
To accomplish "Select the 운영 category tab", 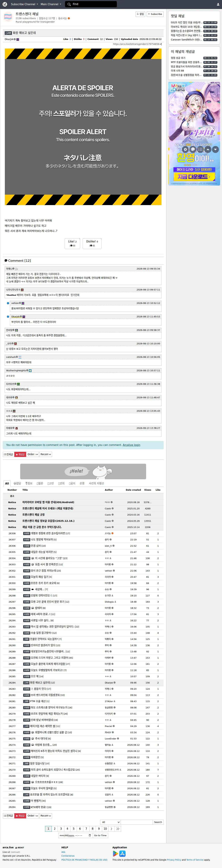I will [82, 483].
